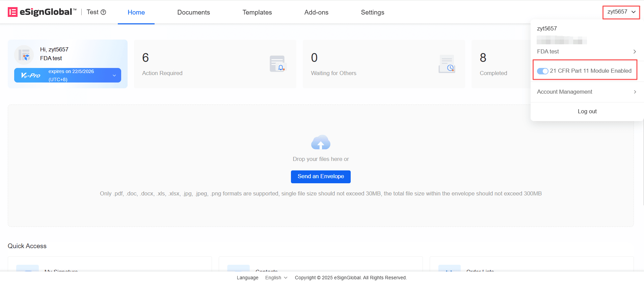This screenshot has width=644, height=283.
Task: Click Log out in account menu
Action: point(587,112)
